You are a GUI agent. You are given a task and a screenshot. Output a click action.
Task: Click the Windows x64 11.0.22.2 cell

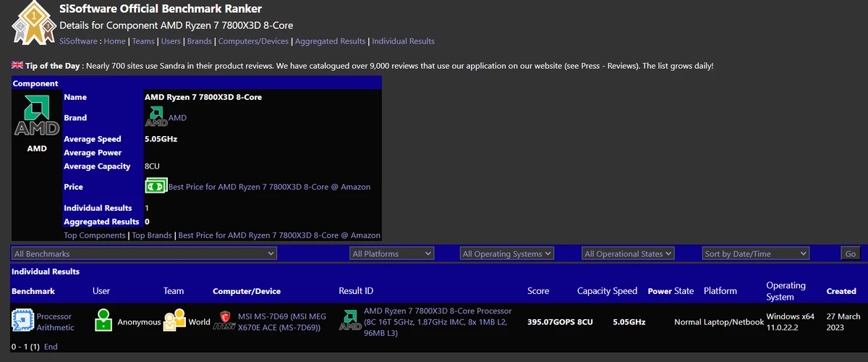tap(791, 321)
